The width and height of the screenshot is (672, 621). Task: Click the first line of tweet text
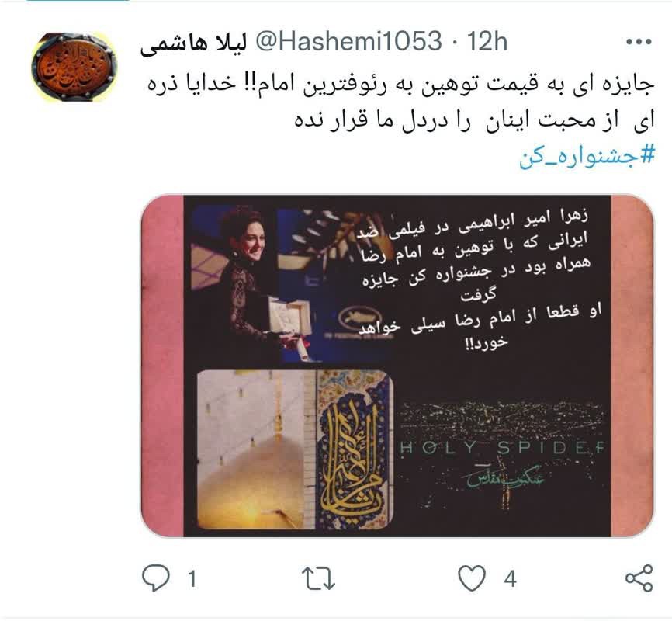(401, 83)
